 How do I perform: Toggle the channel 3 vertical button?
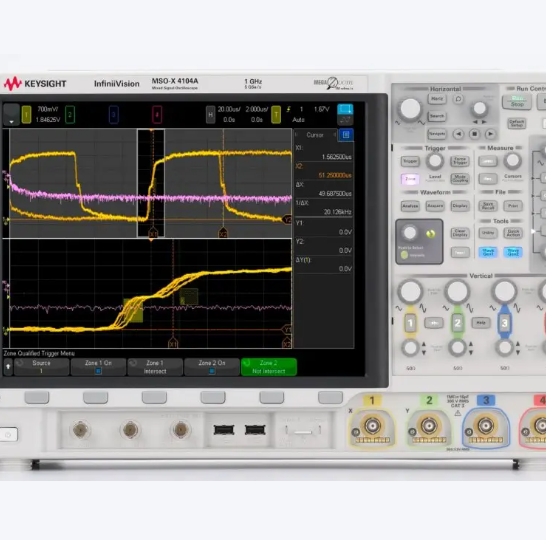coord(504,323)
